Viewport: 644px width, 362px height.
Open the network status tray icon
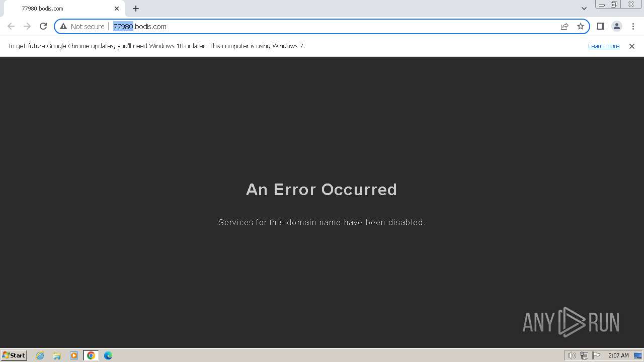pyautogui.click(x=584, y=355)
